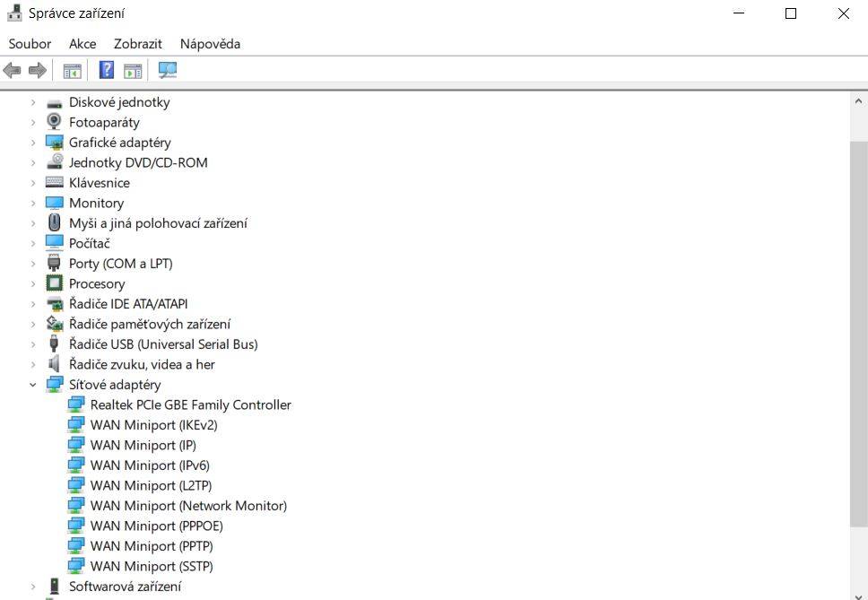Screen dimensions: 868x600
Task: Minimize the Správce zařízení window
Action: [x=739, y=13]
